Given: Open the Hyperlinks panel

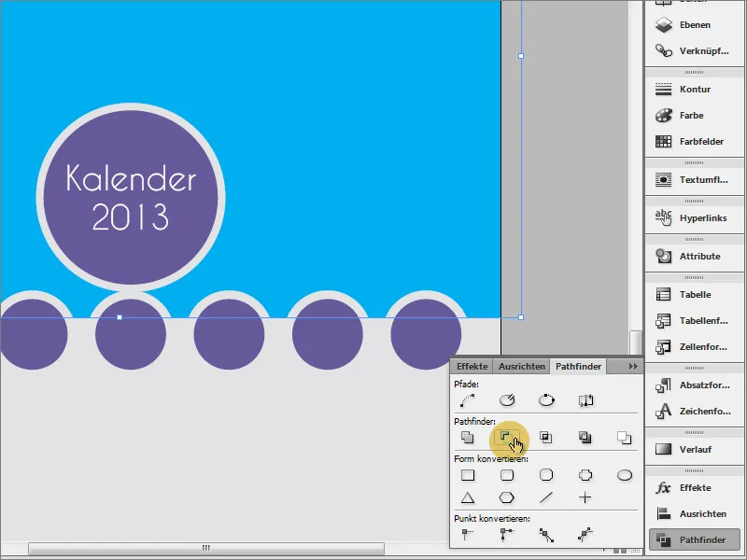Looking at the screenshot, I should point(694,218).
